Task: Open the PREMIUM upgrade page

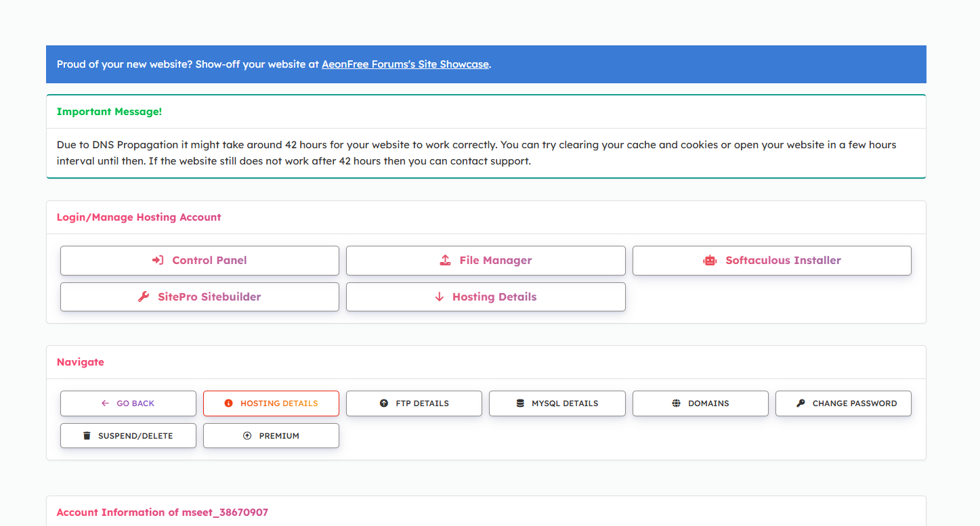Action: point(271,436)
